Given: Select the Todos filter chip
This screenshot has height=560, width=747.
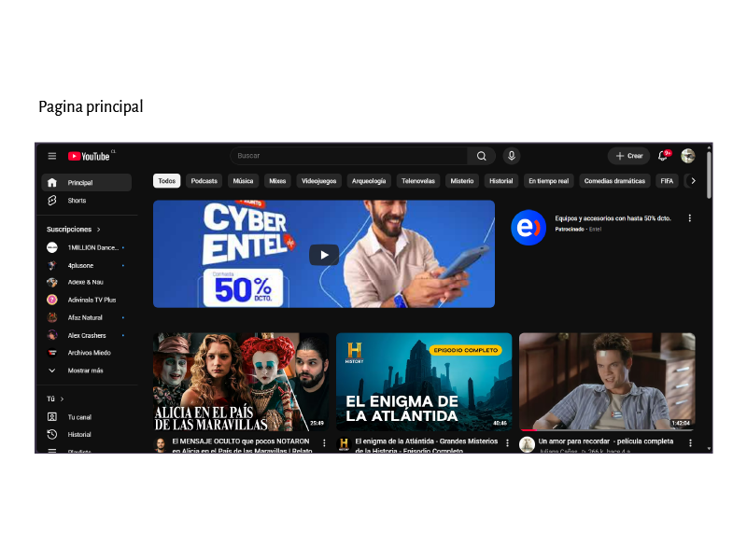Looking at the screenshot, I should tap(167, 181).
